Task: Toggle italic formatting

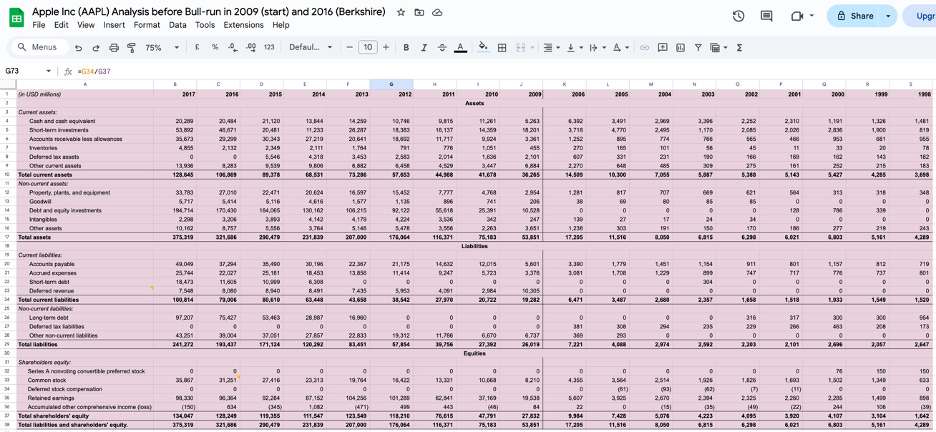Action: pos(424,47)
